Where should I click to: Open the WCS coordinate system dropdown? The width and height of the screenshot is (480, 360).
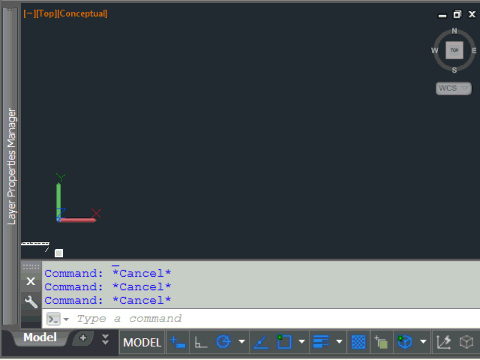pos(453,88)
